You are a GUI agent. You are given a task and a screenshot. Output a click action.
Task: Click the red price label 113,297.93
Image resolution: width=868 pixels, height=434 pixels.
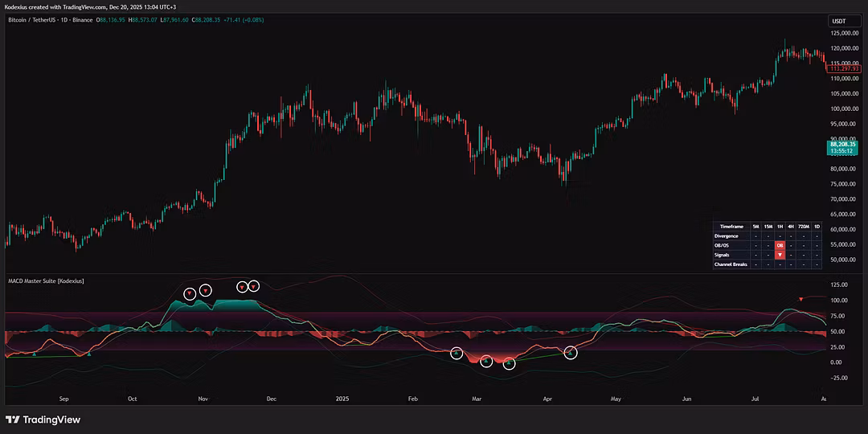[x=847, y=69]
